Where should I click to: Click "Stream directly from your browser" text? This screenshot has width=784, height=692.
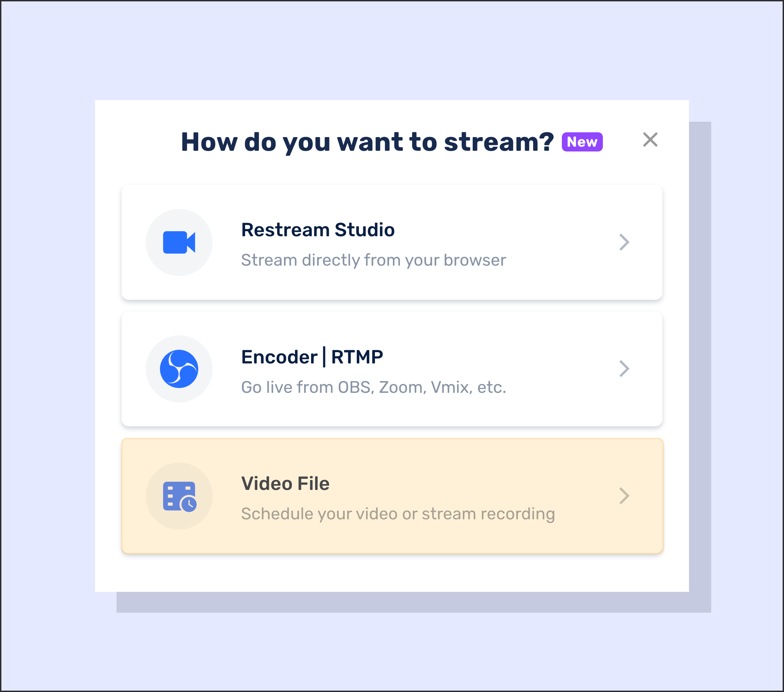tap(374, 260)
